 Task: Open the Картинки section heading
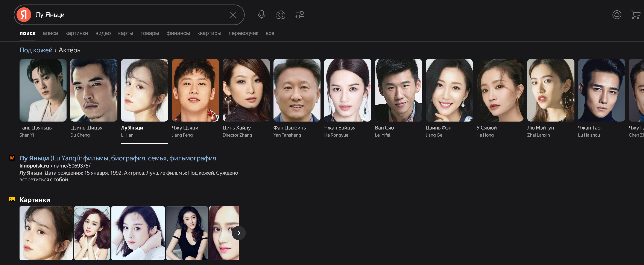pyautogui.click(x=35, y=200)
